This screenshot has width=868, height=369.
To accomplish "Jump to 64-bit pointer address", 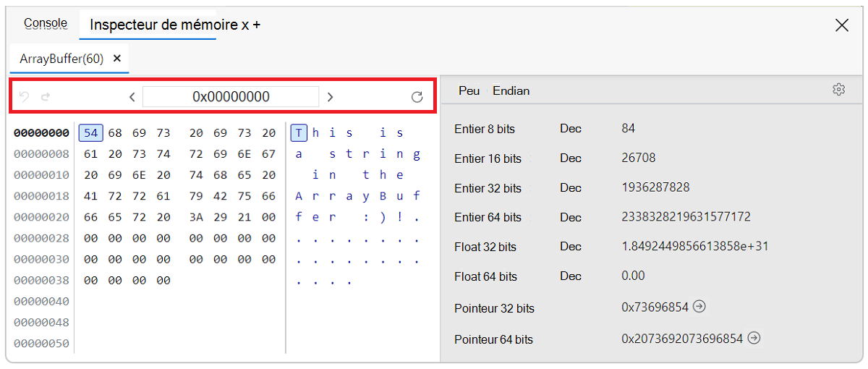I will 754,338.
